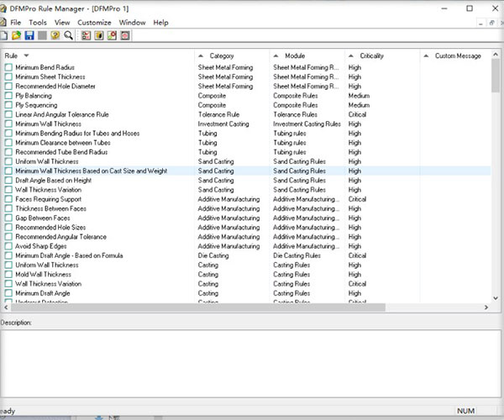Screen dimensions: 504x420
Task: Open the Tools menu
Action: coord(38,23)
